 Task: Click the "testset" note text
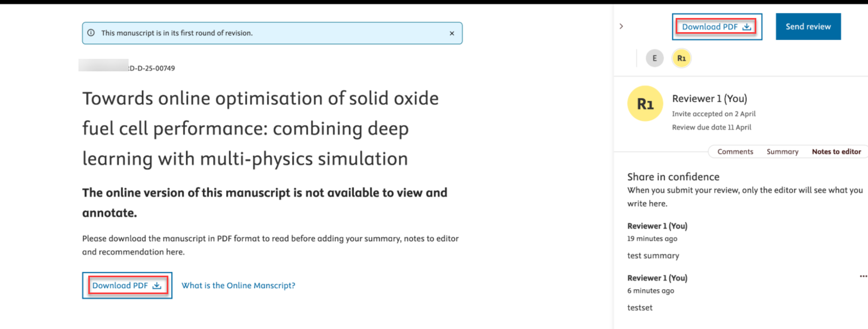click(640, 308)
